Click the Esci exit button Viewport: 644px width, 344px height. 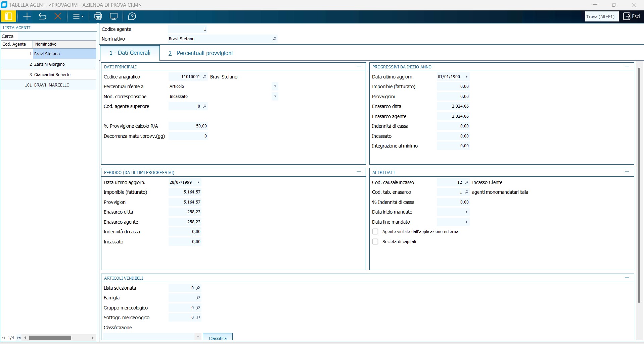(631, 16)
